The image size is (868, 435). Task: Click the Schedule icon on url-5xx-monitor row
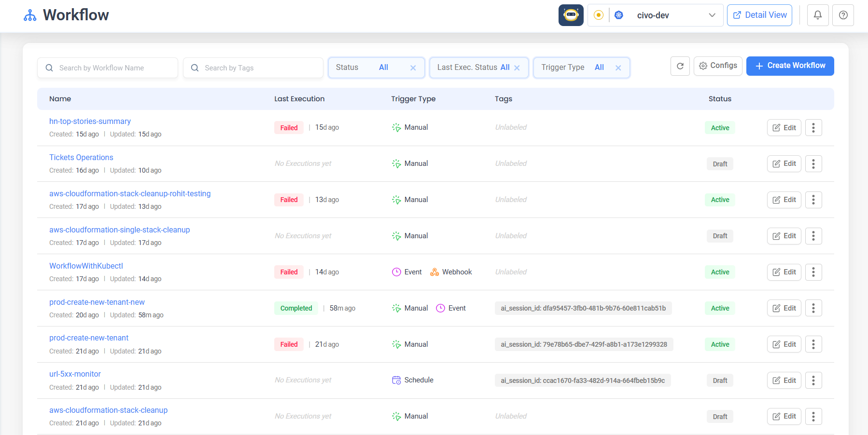tap(396, 380)
